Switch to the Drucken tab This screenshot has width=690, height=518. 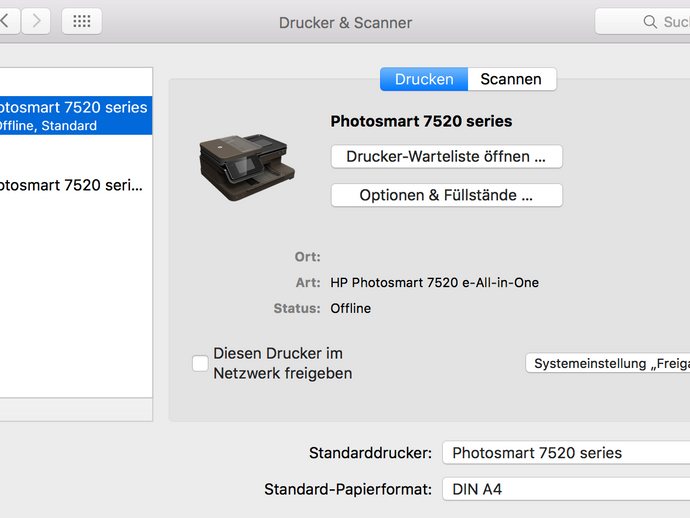point(424,79)
